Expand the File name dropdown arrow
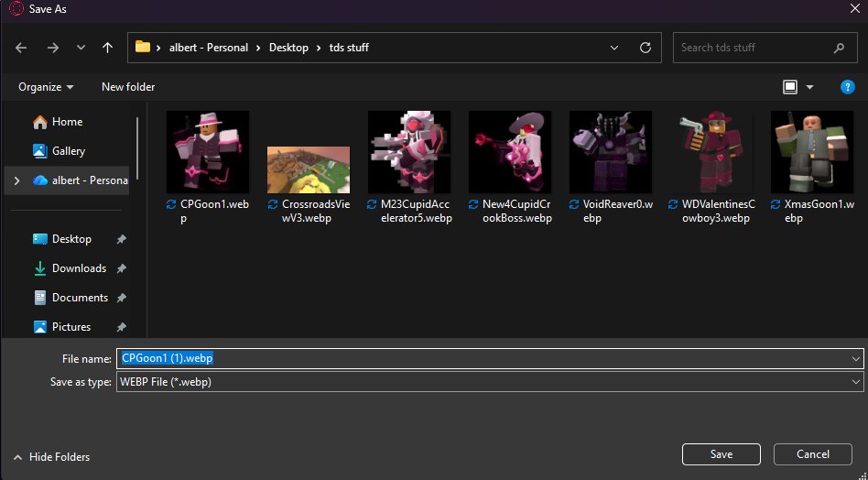 pos(856,359)
